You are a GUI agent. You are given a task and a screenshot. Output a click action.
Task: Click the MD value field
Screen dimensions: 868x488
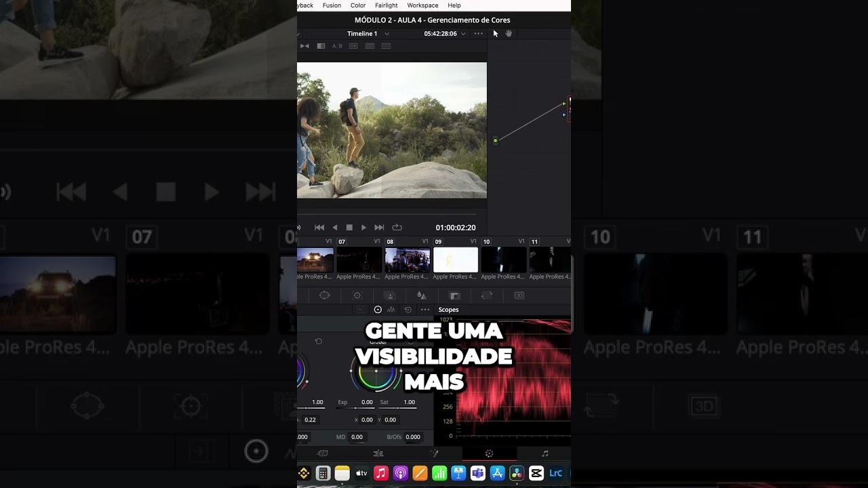(357, 437)
